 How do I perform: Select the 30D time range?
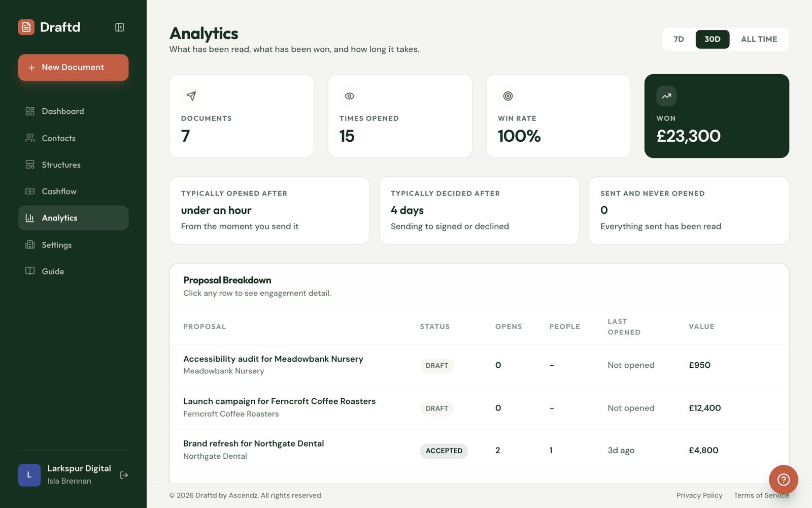[x=712, y=39]
